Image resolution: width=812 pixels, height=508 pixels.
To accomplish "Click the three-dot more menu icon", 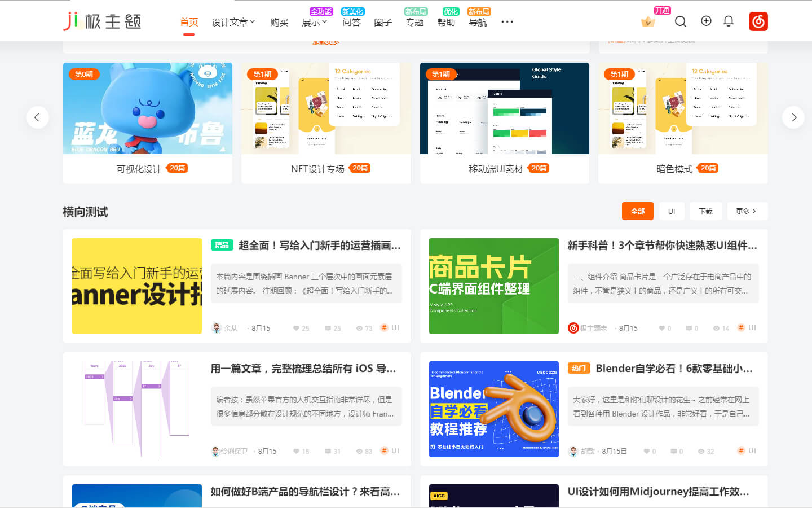I will pos(507,21).
